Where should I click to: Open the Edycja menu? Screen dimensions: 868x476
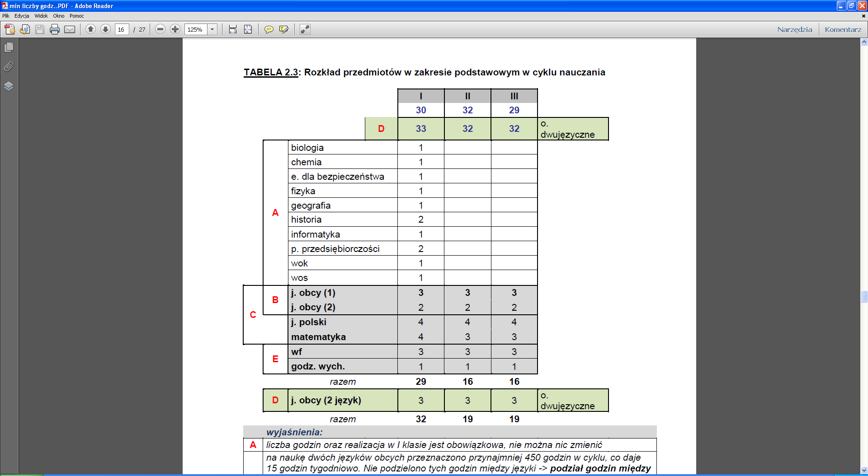point(22,16)
